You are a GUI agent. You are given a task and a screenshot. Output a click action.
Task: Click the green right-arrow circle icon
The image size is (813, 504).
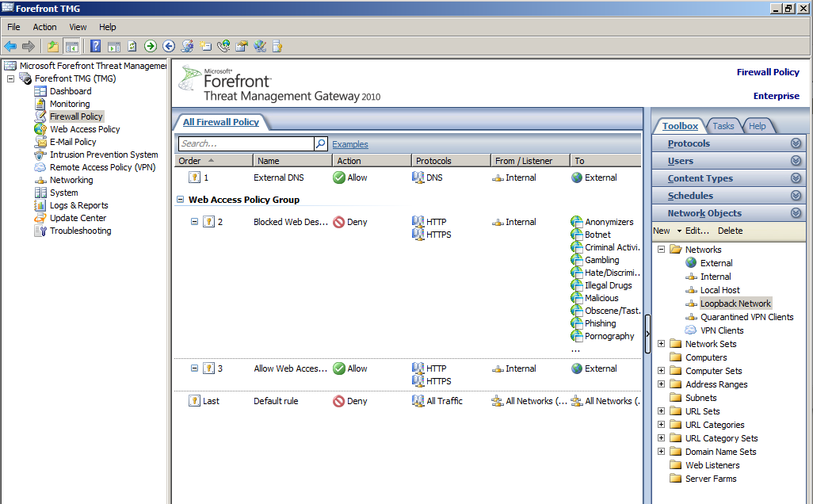tap(151, 46)
